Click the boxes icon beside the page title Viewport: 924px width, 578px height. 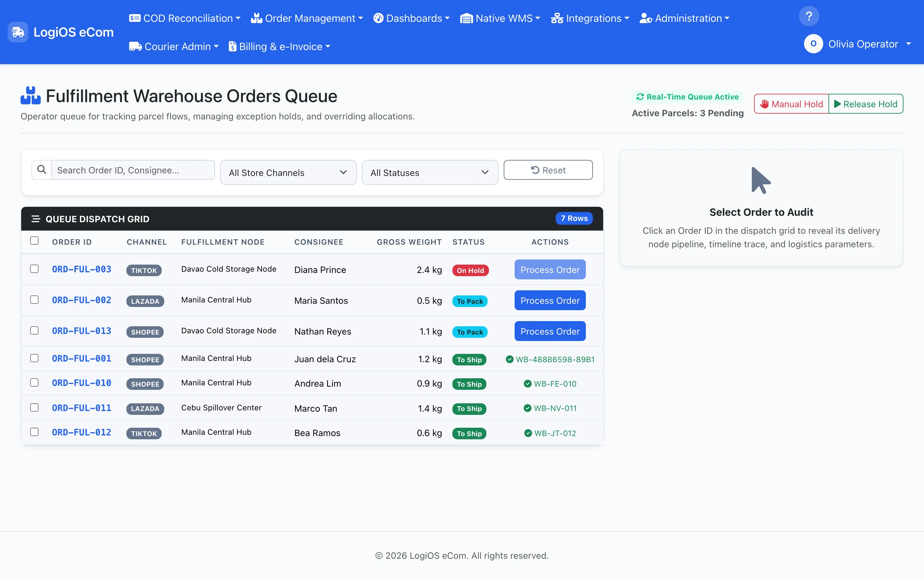(30, 96)
